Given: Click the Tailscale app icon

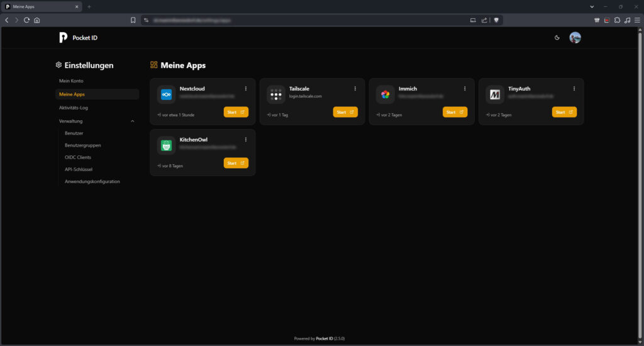Looking at the screenshot, I should click(275, 94).
